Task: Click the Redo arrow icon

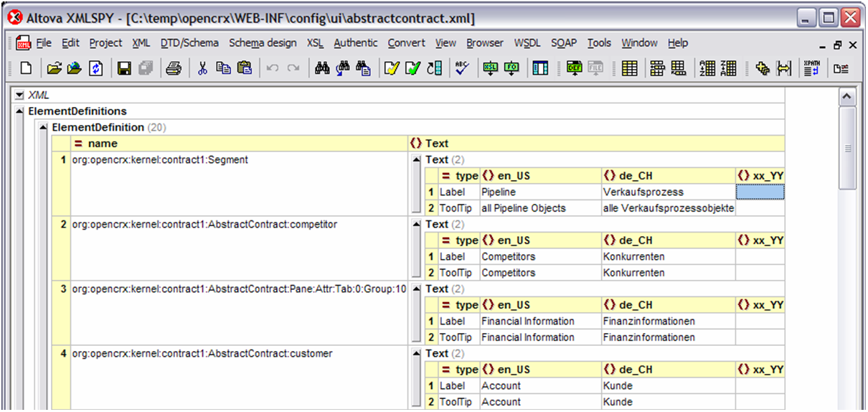Action: (293, 68)
